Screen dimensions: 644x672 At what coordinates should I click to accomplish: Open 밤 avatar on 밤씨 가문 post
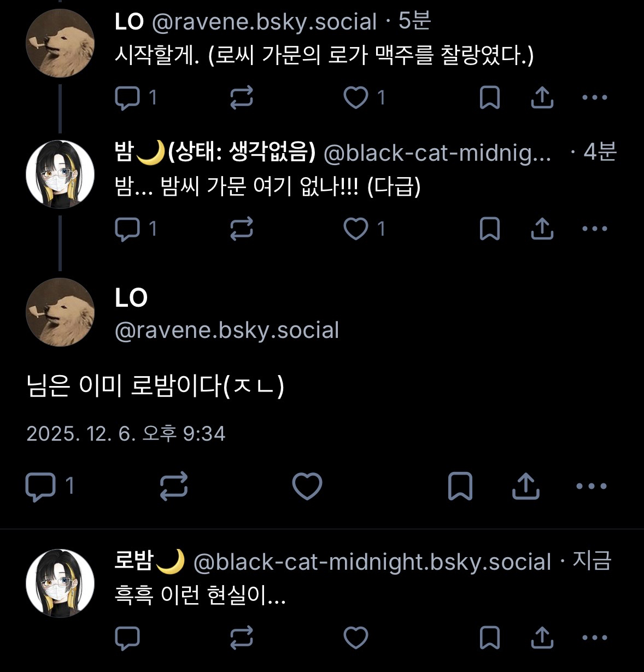60,174
